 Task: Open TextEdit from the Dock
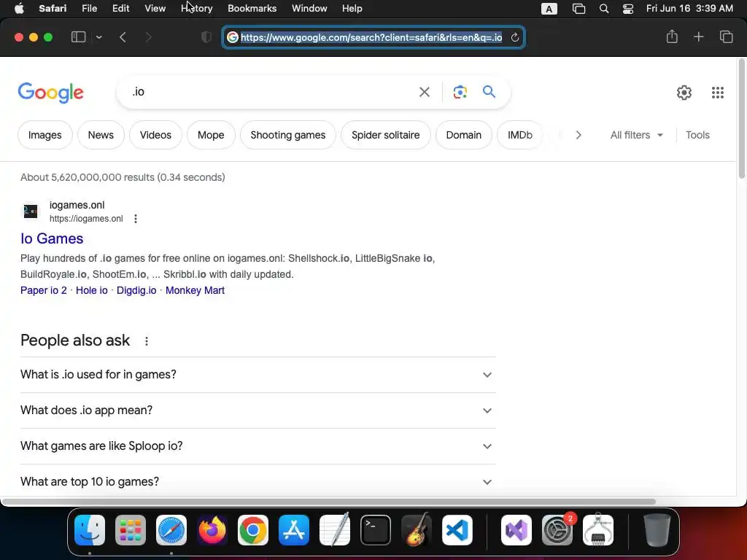[x=335, y=530]
